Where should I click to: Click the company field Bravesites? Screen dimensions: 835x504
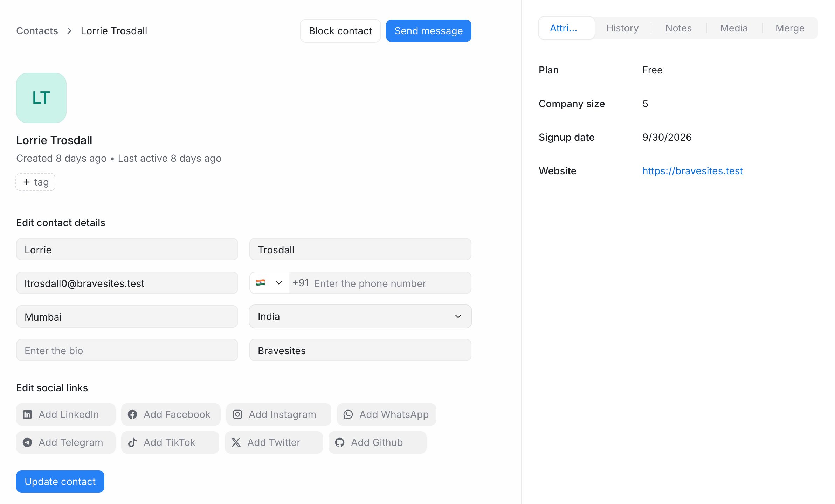coord(360,350)
